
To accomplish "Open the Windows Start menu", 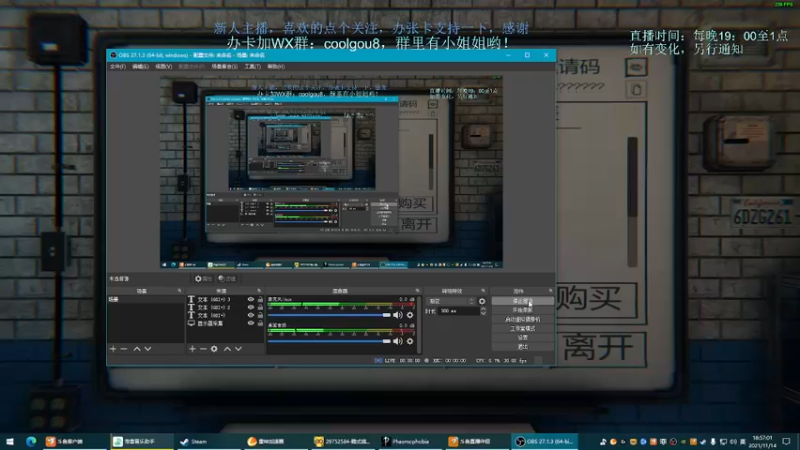I will pyautogui.click(x=10, y=441).
